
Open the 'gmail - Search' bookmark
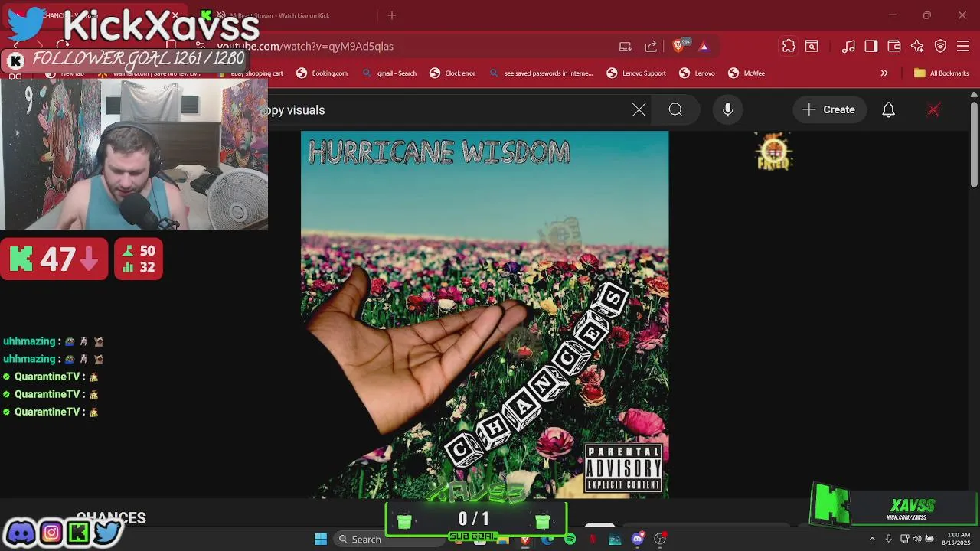pos(390,73)
